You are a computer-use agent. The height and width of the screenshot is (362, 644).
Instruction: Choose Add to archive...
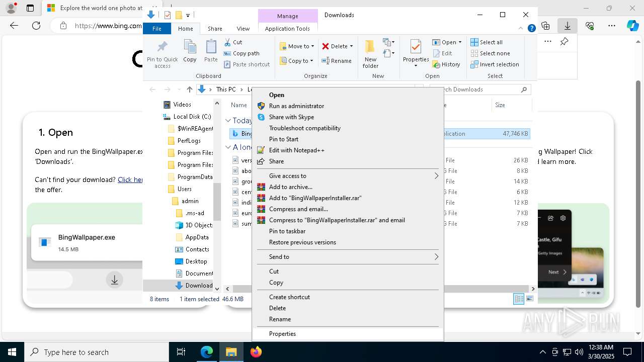[x=348, y=187]
